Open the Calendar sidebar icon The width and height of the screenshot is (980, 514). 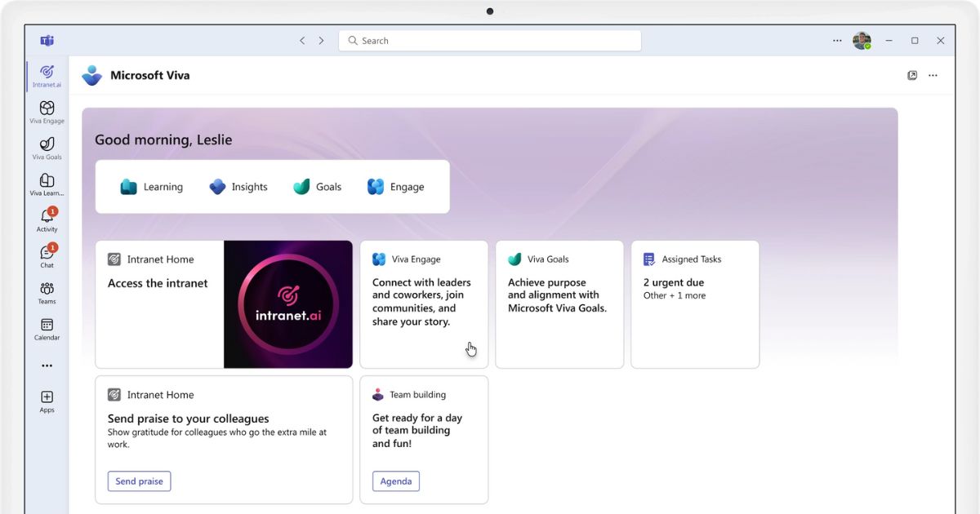click(x=47, y=328)
